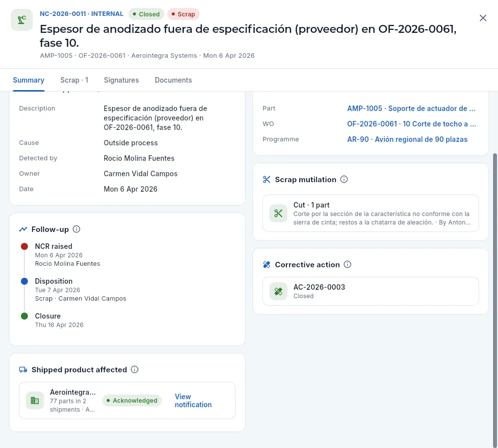Click the info icon beside Follow-up

[77, 229]
